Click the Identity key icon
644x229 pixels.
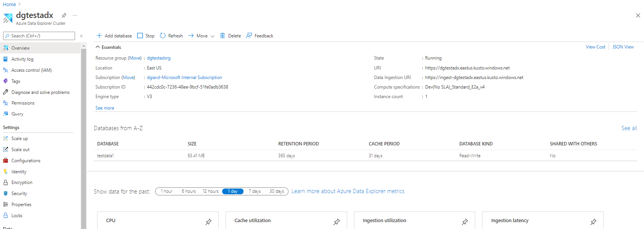click(6, 172)
